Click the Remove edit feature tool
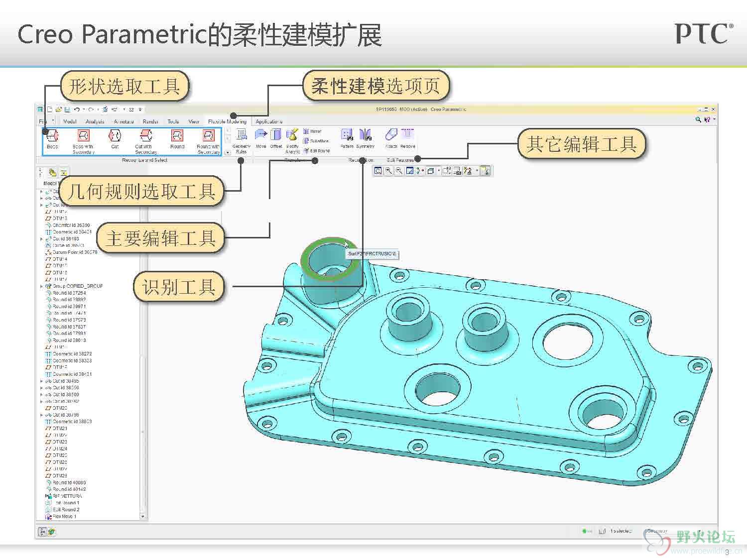Viewport: 747px width, 560px height. click(x=407, y=138)
